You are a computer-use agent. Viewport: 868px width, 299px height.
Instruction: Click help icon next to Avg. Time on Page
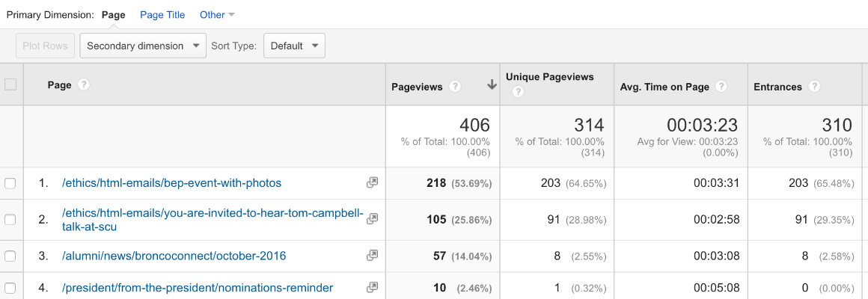pyautogui.click(x=721, y=87)
